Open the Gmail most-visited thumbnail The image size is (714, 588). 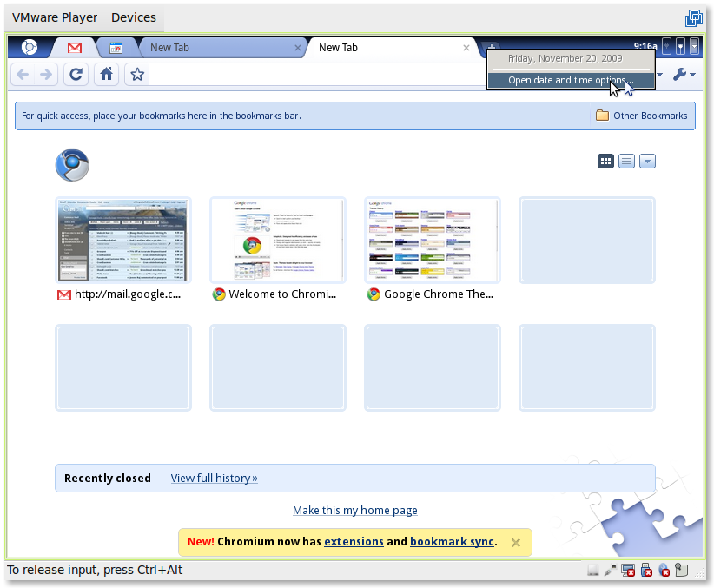pyautogui.click(x=122, y=241)
